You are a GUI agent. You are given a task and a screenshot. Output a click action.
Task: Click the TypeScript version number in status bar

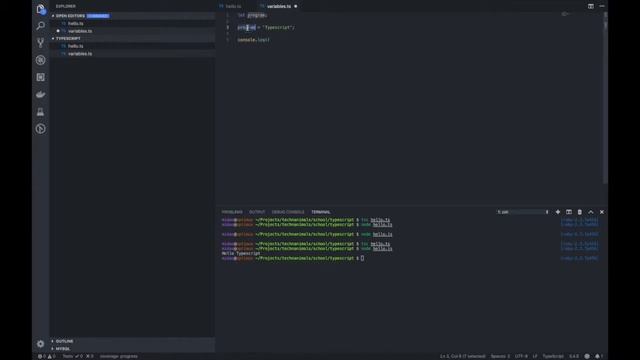tap(574, 356)
